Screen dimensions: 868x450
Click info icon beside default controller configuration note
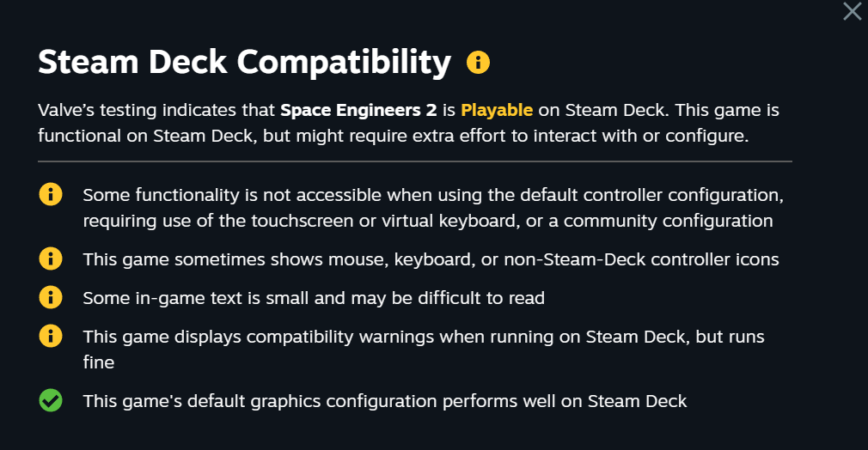[x=51, y=195]
